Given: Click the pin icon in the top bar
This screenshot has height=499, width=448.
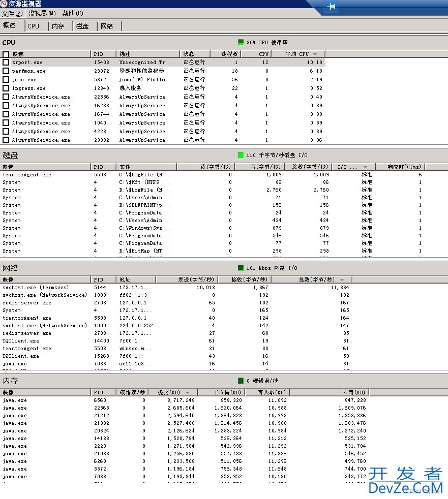Looking at the screenshot, I should point(331,7).
